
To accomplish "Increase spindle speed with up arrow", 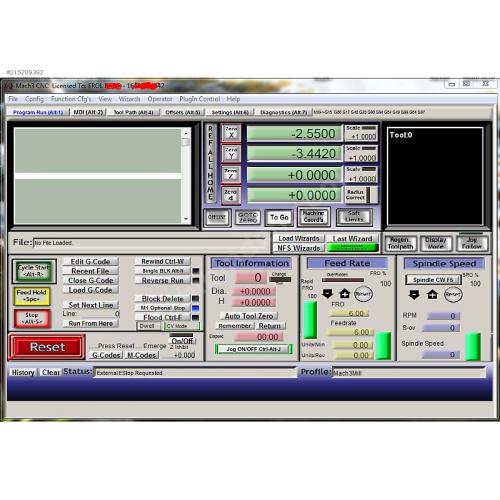I will (x=432, y=295).
